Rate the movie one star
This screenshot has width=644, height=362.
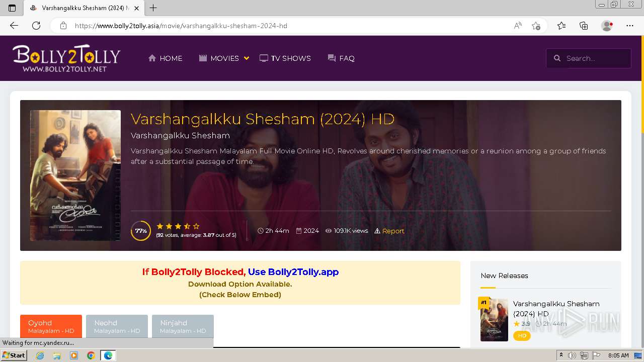coord(160,226)
